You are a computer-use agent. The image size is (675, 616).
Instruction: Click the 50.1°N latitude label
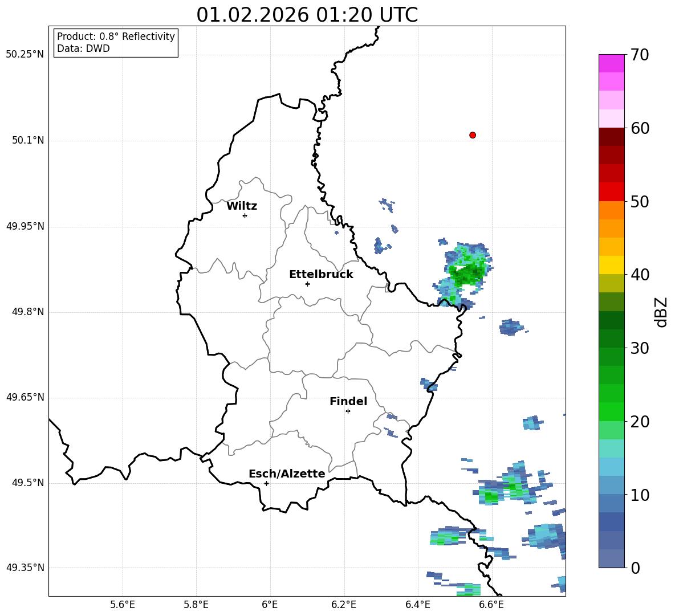(x=28, y=140)
